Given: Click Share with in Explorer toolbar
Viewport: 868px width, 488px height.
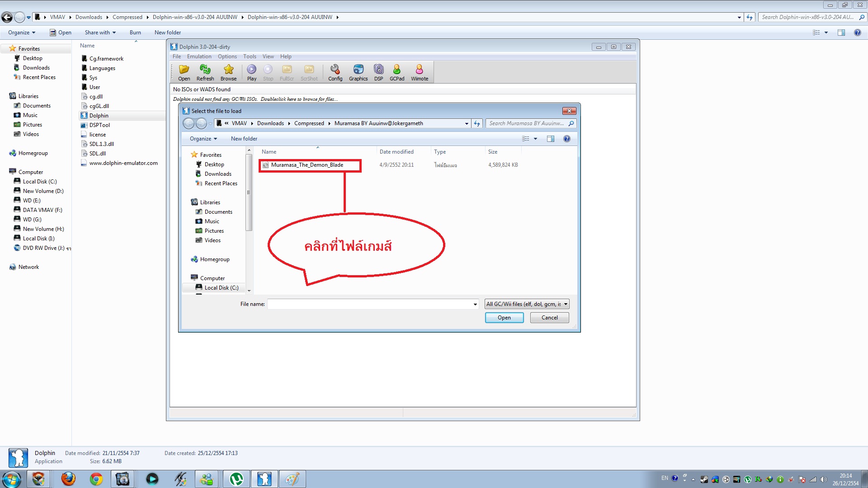Looking at the screenshot, I should (x=100, y=33).
